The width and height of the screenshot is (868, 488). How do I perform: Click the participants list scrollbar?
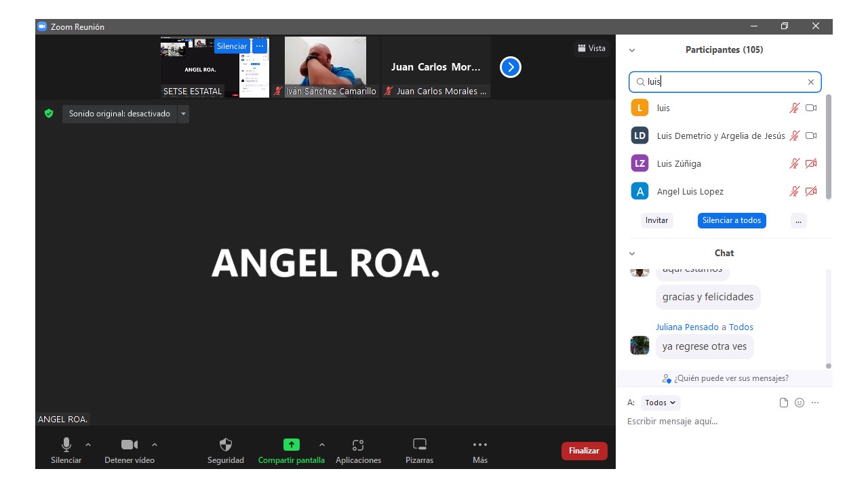tap(829, 146)
